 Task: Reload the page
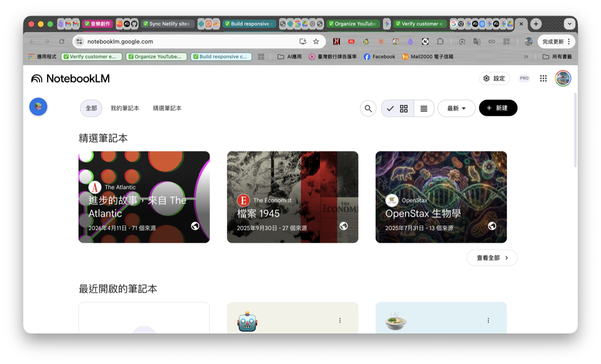click(x=62, y=41)
